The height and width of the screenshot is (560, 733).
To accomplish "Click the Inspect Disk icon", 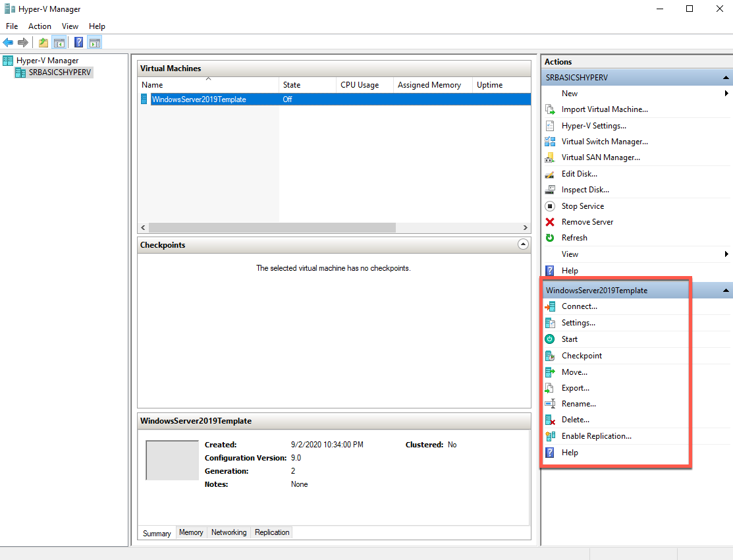I will click(x=550, y=190).
